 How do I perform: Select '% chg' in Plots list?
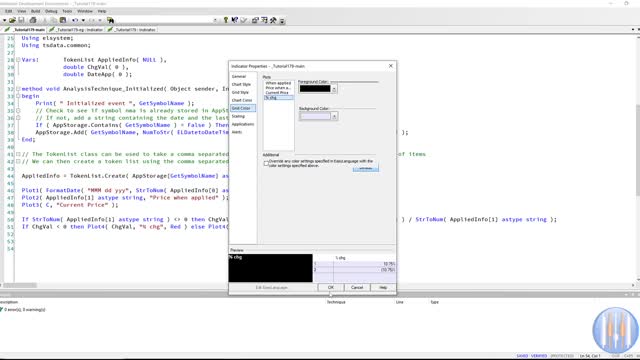(x=278, y=98)
